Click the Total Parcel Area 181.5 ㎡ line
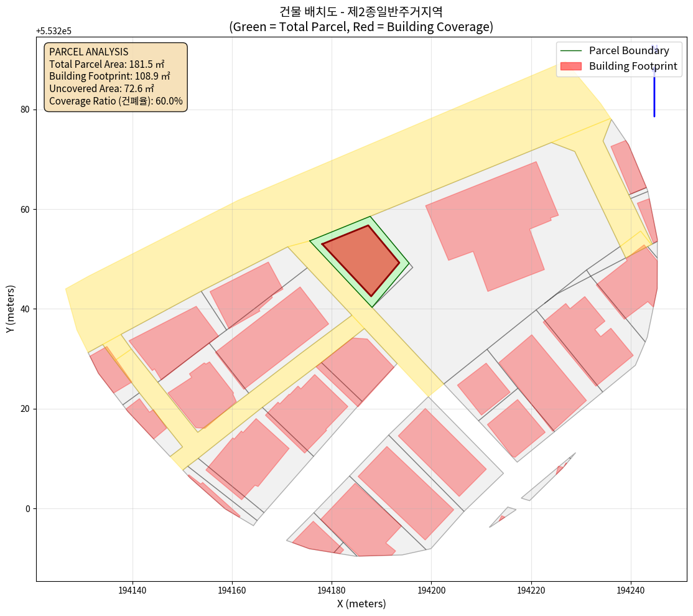 (x=106, y=64)
